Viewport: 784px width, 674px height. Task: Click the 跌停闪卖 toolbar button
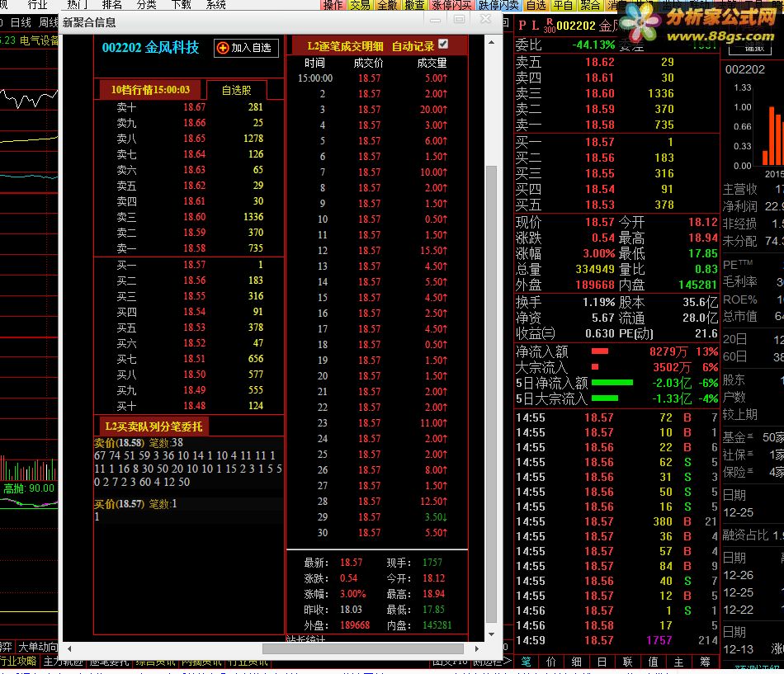[498, 5]
